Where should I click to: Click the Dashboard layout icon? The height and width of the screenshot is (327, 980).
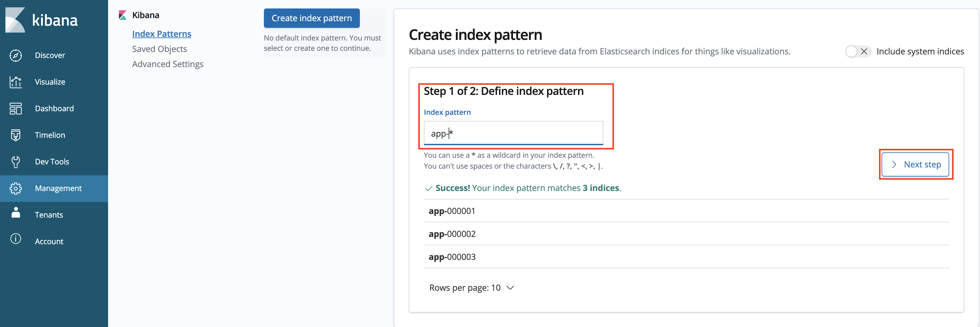[x=16, y=108]
